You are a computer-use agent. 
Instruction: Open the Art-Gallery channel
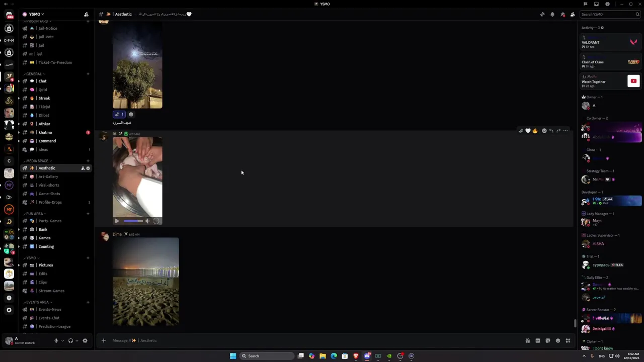coord(56,176)
